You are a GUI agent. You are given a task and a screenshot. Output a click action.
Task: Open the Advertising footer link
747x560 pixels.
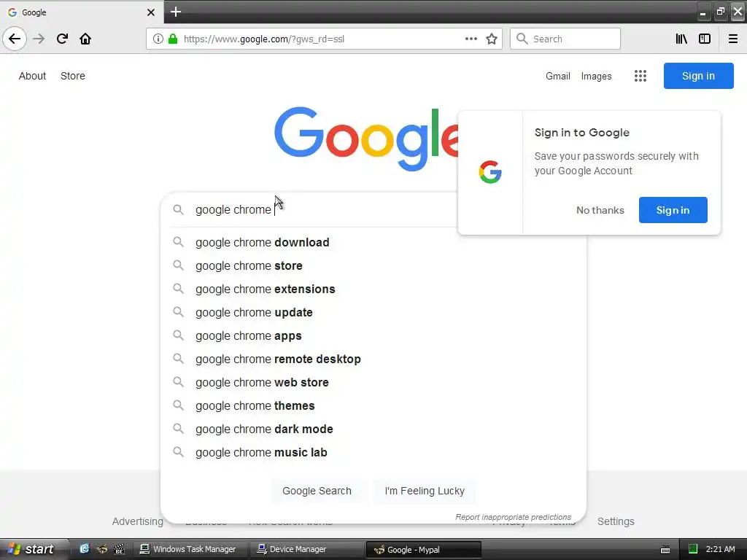pos(138,521)
